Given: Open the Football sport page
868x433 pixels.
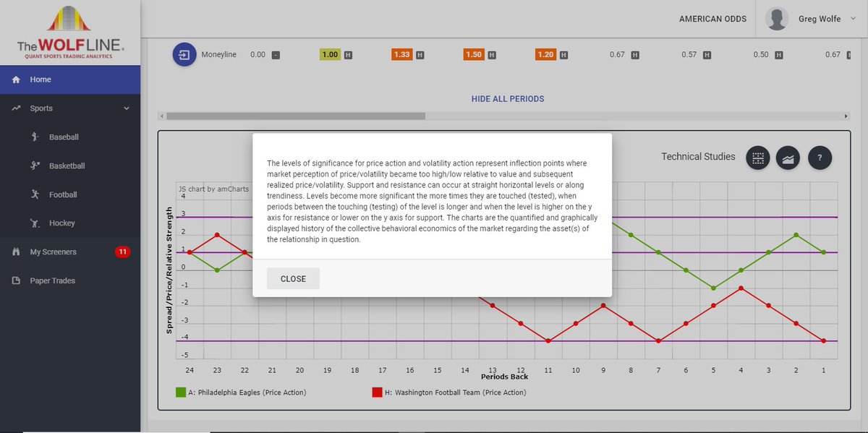Looking at the screenshot, I should click(63, 194).
